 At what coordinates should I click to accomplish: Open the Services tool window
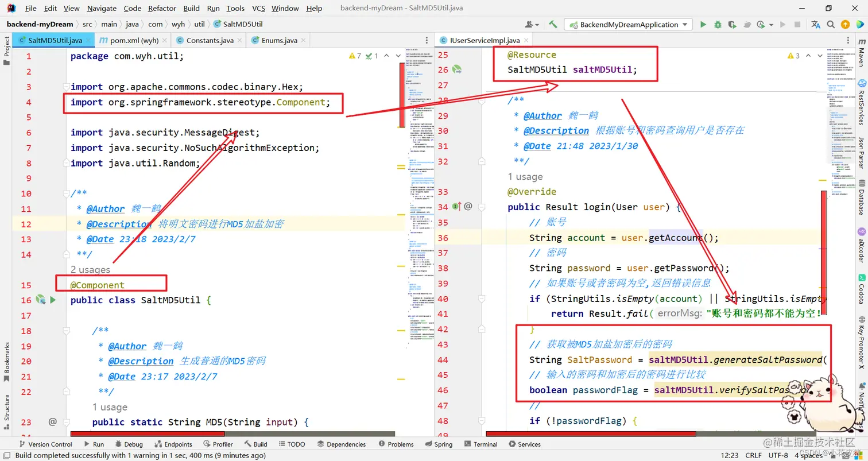[524, 444]
